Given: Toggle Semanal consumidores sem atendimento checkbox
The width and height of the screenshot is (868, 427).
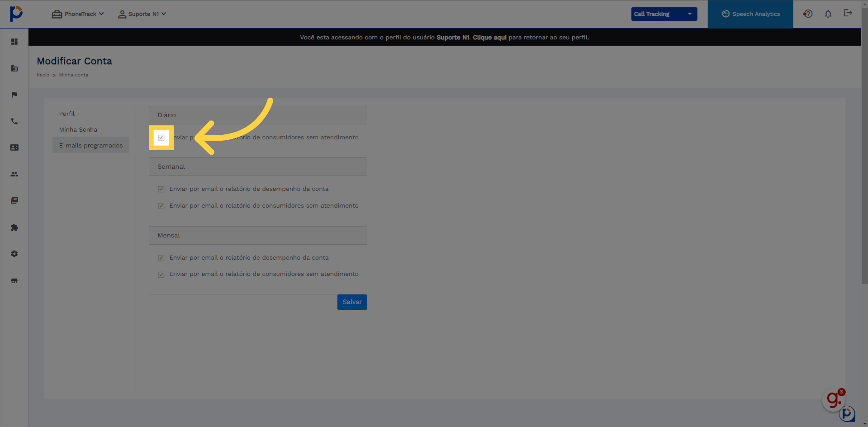Looking at the screenshot, I should point(161,206).
